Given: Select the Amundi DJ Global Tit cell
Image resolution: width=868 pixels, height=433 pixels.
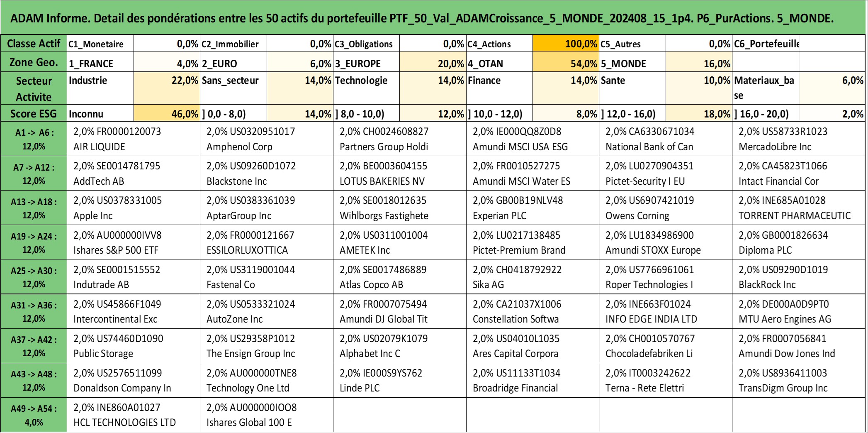Looking at the screenshot, I should coord(400,311).
